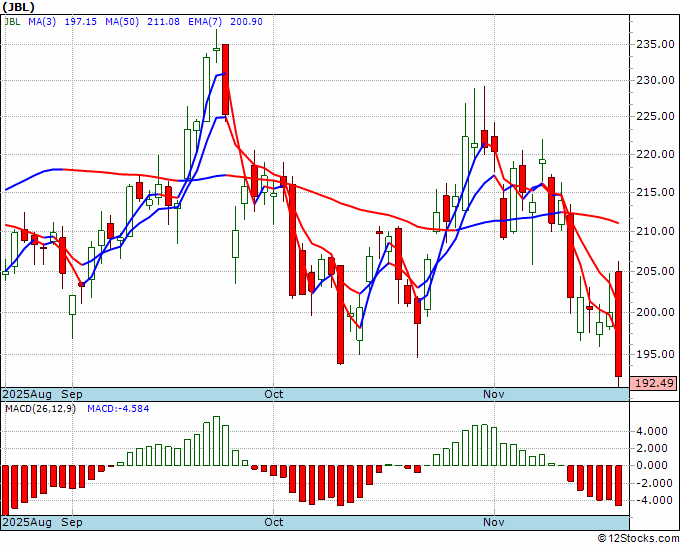Viewport: 680px width, 546px height.
Task: Click the MA(3) legend label
Action: click(42, 21)
